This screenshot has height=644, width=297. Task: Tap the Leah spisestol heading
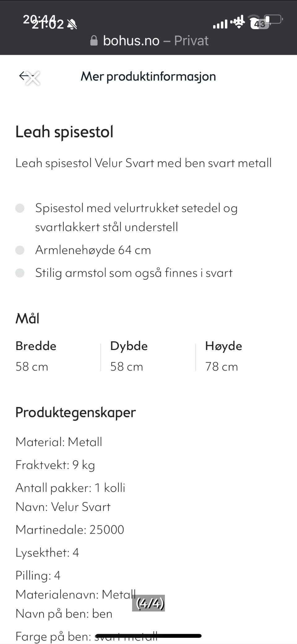point(64,132)
